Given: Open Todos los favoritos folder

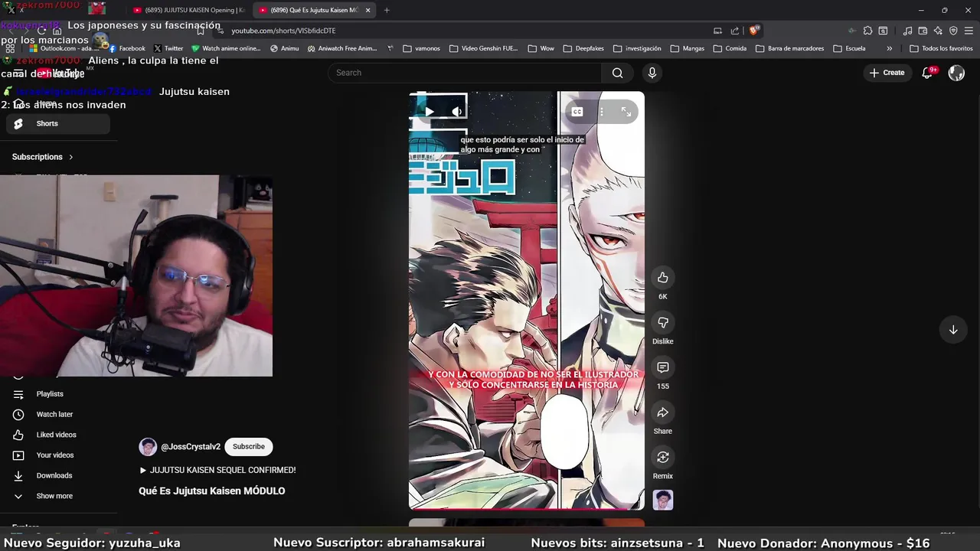Looking at the screenshot, I should coord(941,48).
